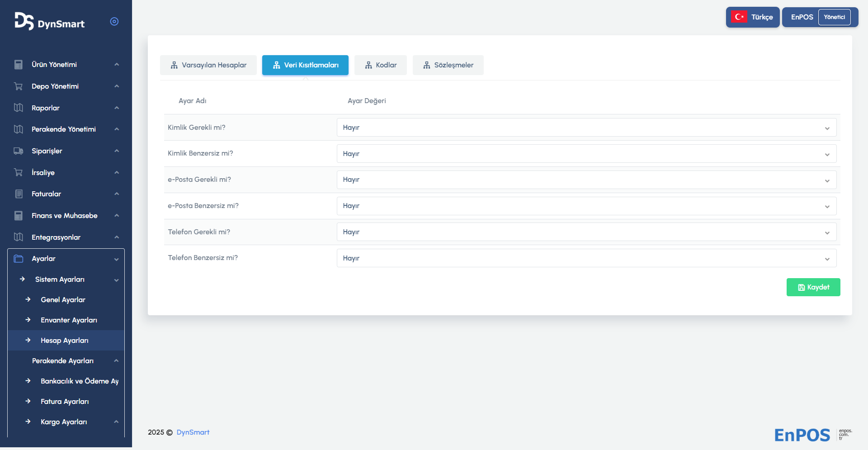Click the green Kaydet button

tap(813, 287)
